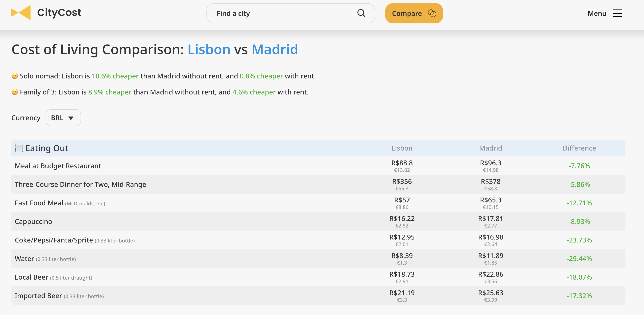644x315 pixels.
Task: Select the Cappuccino row
Action: [34, 222]
